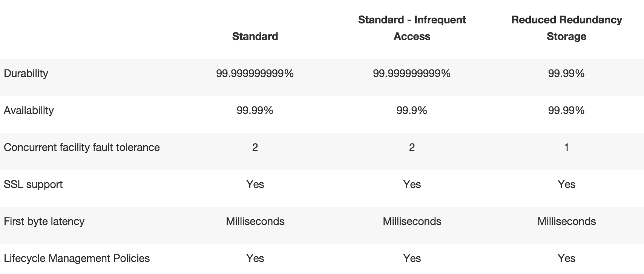644x274 pixels.
Task: Select the Durability row label
Action: point(26,73)
